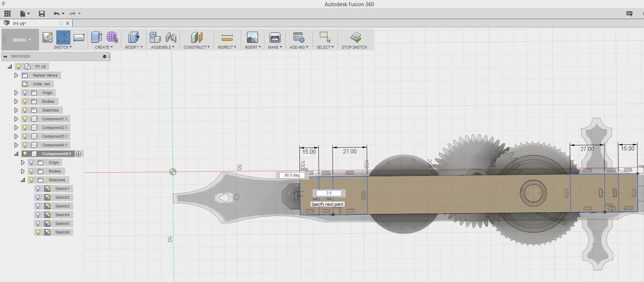The image size is (644, 282).
Task: Expand the Named Views folder
Action: (x=16, y=75)
